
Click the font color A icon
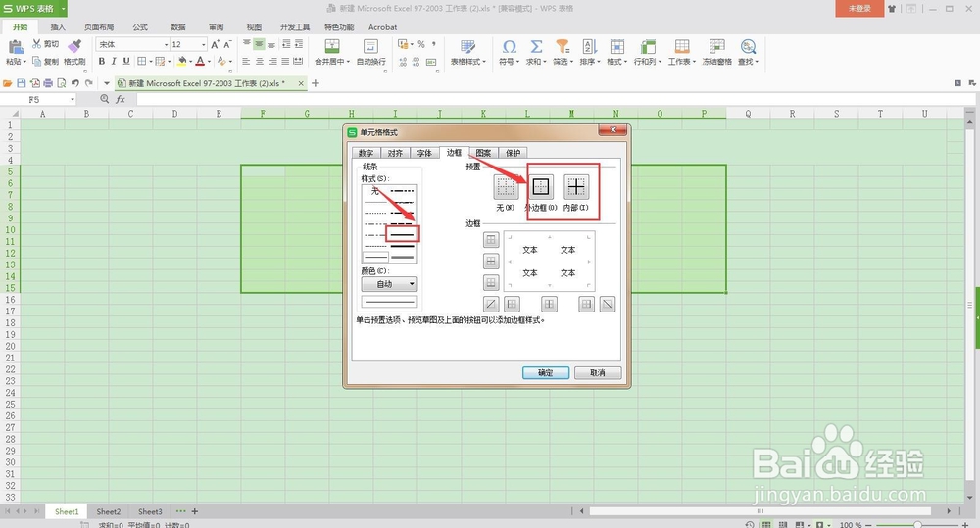200,62
